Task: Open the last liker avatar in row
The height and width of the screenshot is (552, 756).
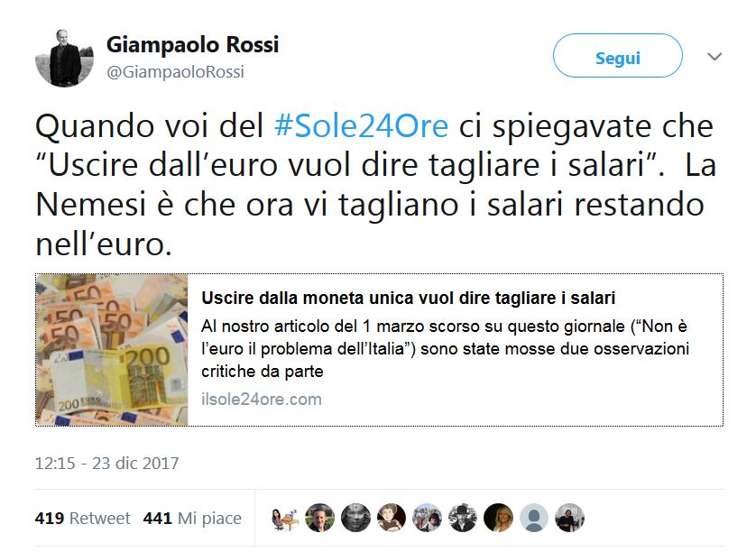Action: 569,518
